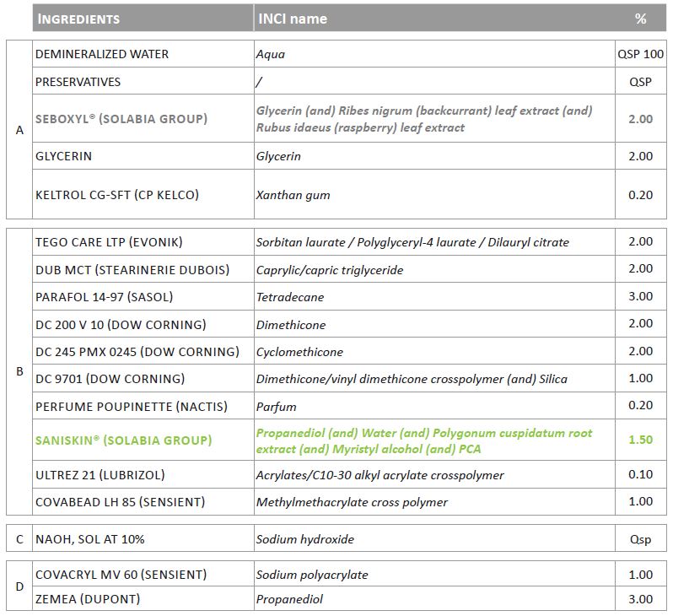Select DUB MCT (STEARINERIE DUBOIS)
Viewport: 673px width, 616px height.
click(132, 270)
